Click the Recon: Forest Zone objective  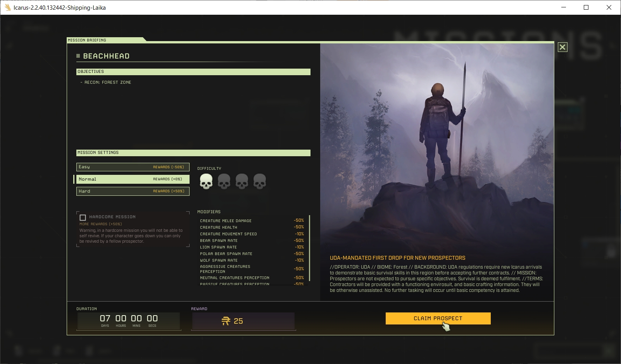pyautogui.click(x=106, y=82)
